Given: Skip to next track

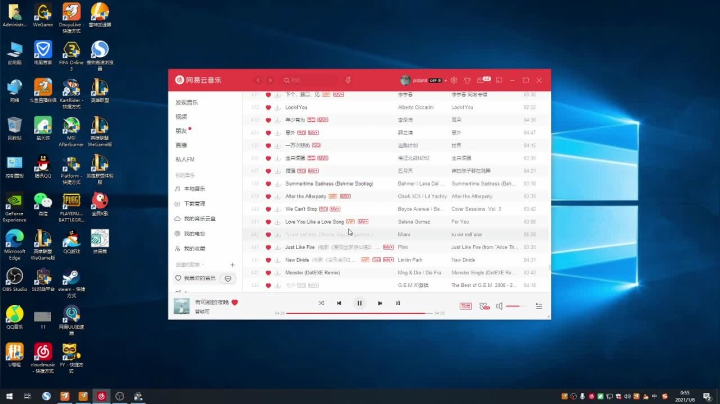Looking at the screenshot, I should tap(380, 303).
